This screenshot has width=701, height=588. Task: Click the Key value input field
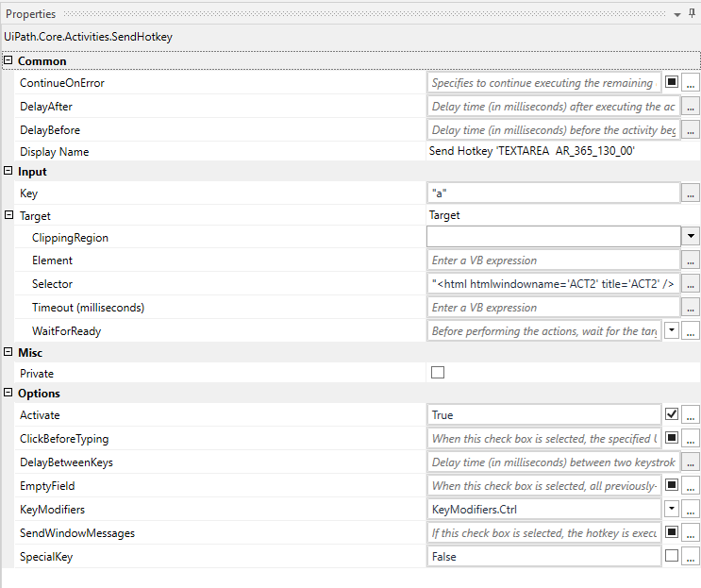click(553, 193)
